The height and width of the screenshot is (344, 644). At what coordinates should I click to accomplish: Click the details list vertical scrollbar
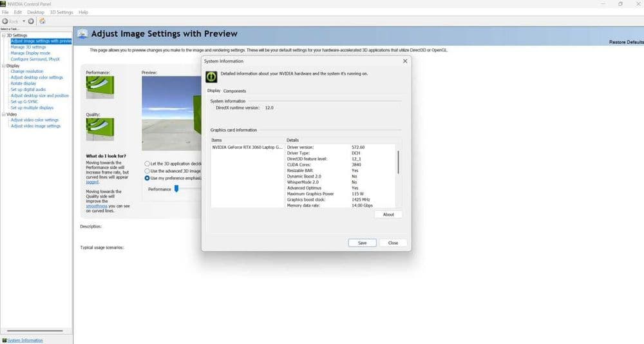398,162
